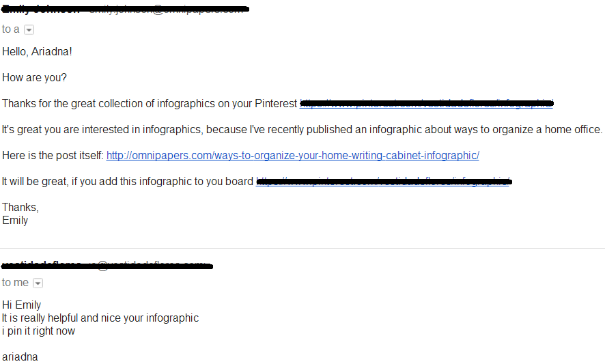This screenshot has width=605, height=364.
Task: Open the redacted link after "to you board"
Action: click(384, 182)
